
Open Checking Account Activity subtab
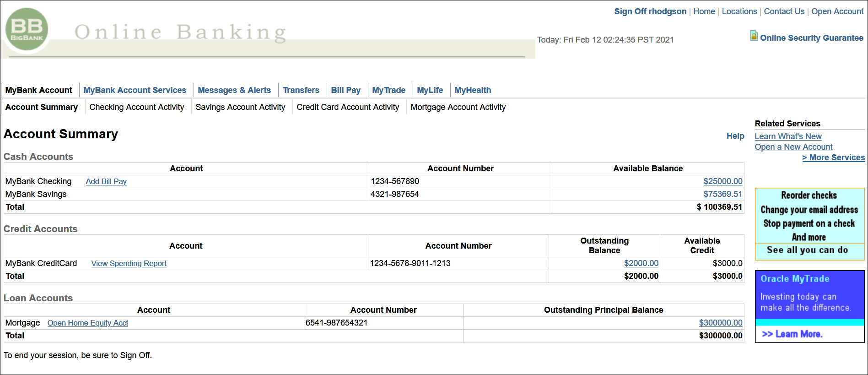pyautogui.click(x=136, y=107)
